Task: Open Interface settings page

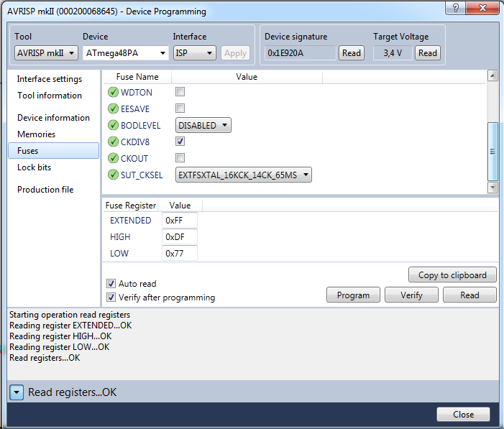Action: pos(50,79)
